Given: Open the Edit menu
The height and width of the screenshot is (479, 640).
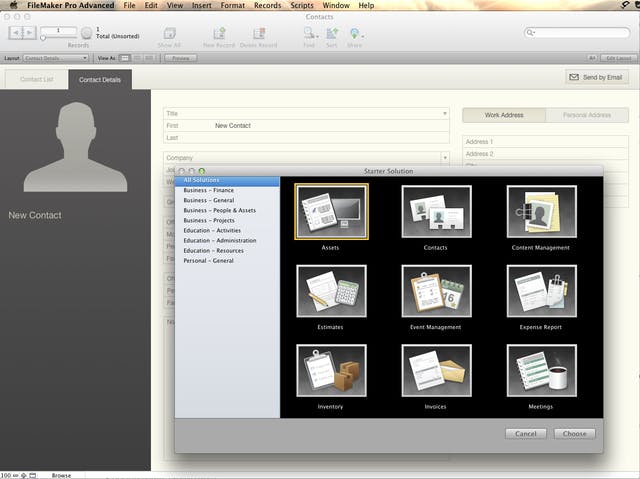Looking at the screenshot, I should point(151,5).
